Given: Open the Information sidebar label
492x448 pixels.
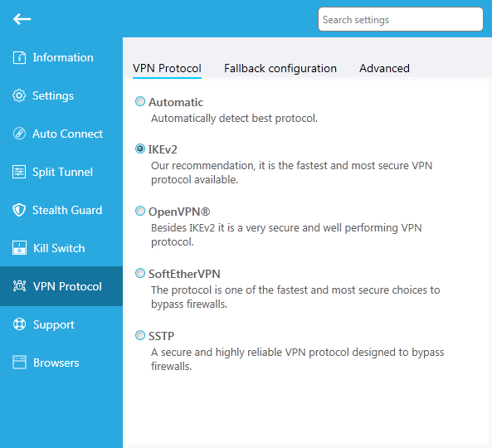Looking at the screenshot, I should 63,58.
